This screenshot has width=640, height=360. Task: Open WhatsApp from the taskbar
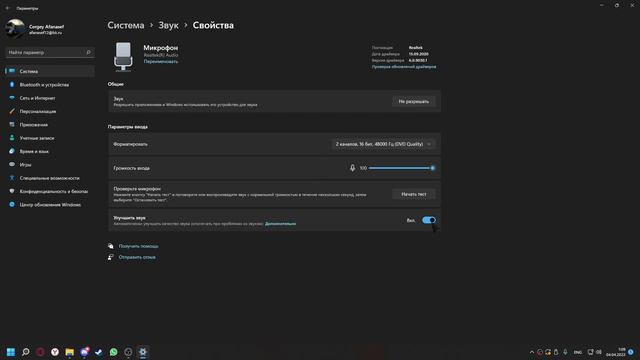(x=113, y=352)
